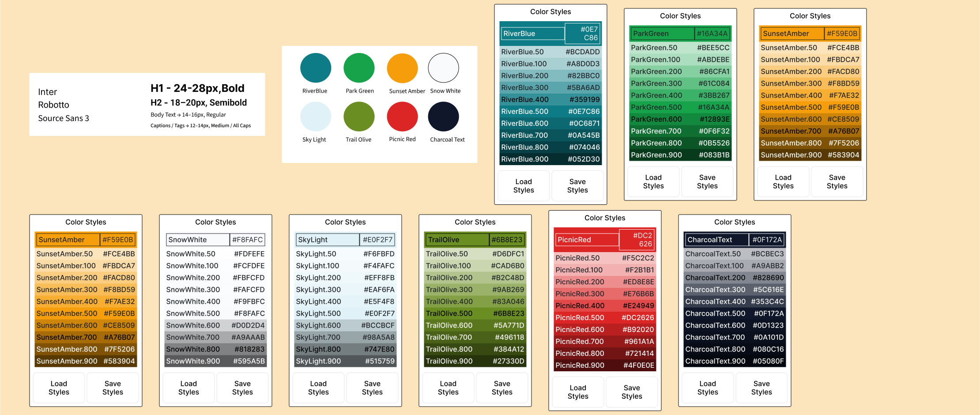Click the PicnicRed.500 shade row
Image resolution: width=980 pixels, height=415 pixels.
[x=604, y=318]
